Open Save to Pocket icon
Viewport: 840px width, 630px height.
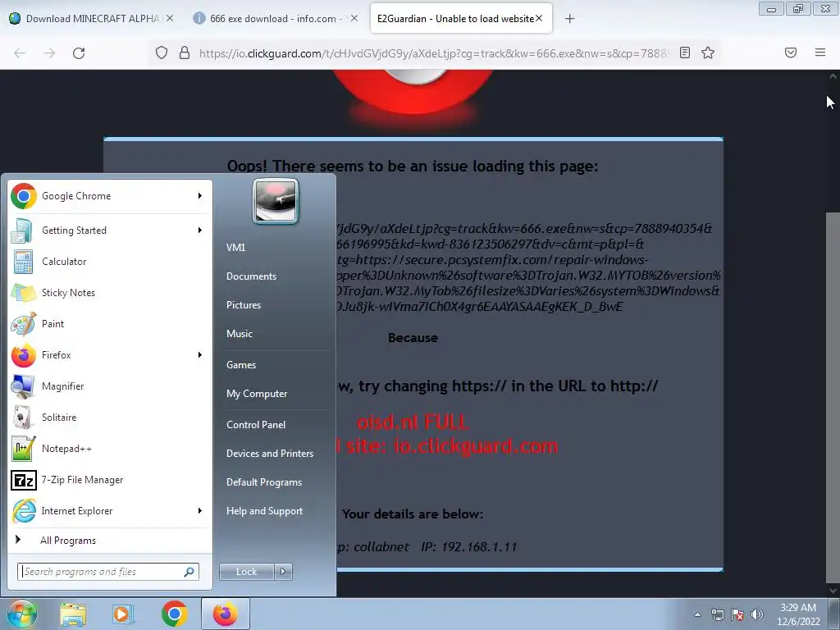791,52
